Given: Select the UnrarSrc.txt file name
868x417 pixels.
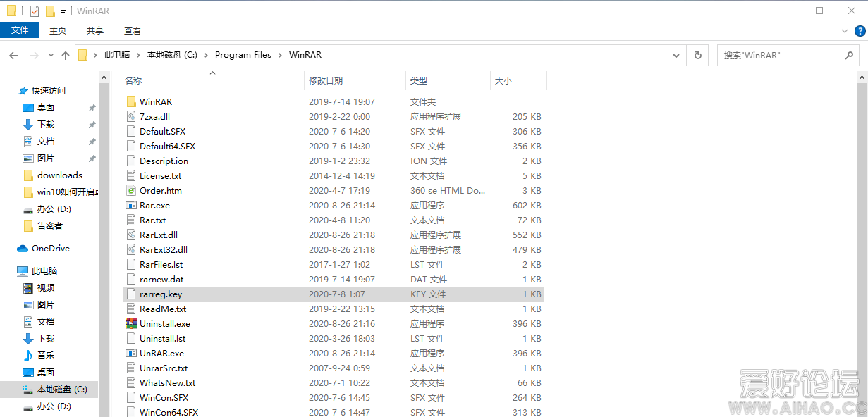Looking at the screenshot, I should [164, 368].
